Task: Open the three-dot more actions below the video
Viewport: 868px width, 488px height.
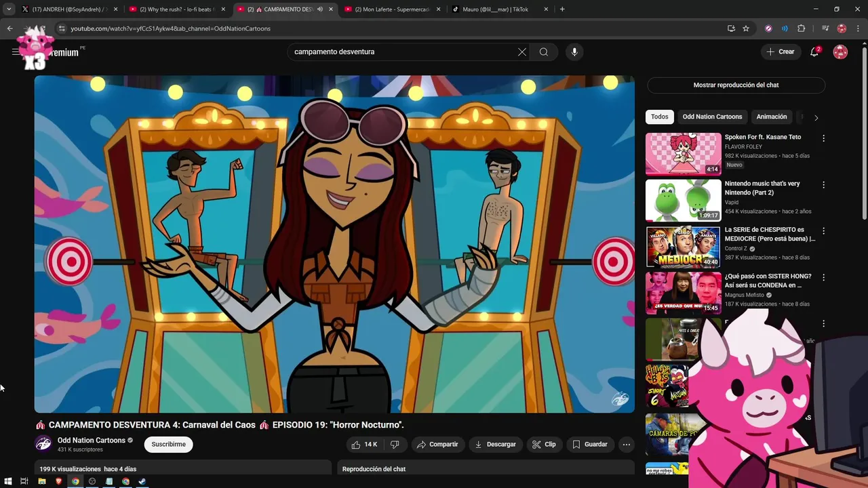Action: tap(627, 445)
